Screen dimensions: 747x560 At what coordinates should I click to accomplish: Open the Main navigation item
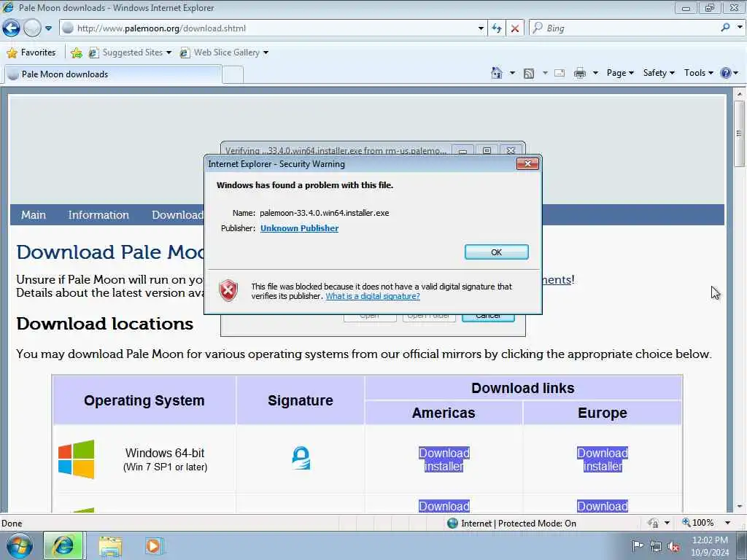tap(34, 215)
